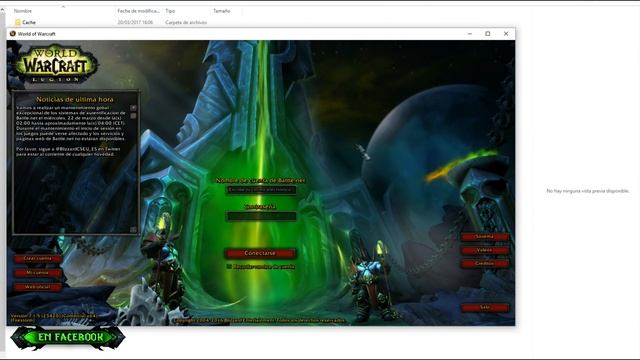The height and width of the screenshot is (360, 640).
Task: Focus the Battle.net account name field
Action: point(261,190)
